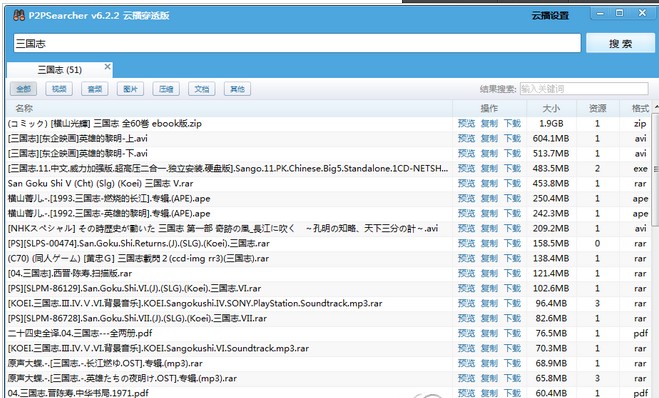Click 复制 for the 96.4MB soundtrack row
Viewport: 659px width, 398px height.
click(x=489, y=303)
